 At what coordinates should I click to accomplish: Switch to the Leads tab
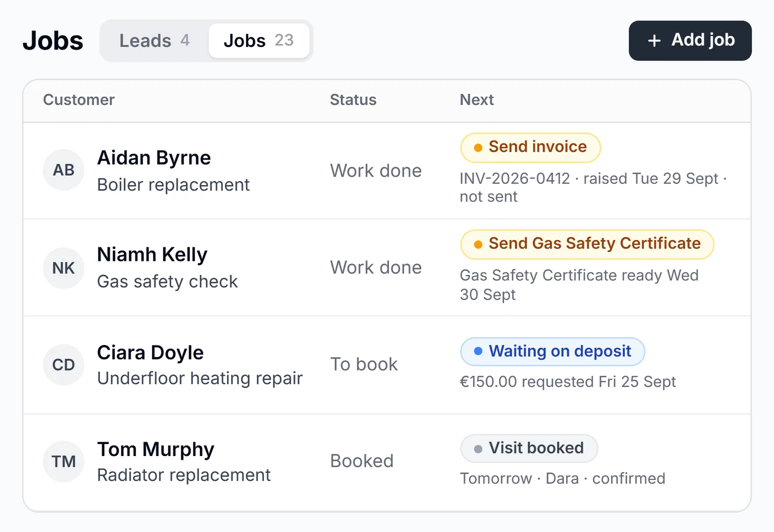pos(154,40)
